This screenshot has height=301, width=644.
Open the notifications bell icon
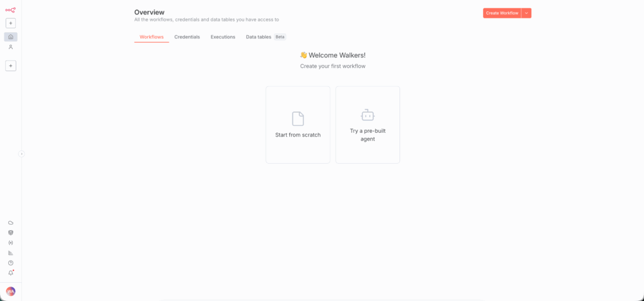[11, 273]
